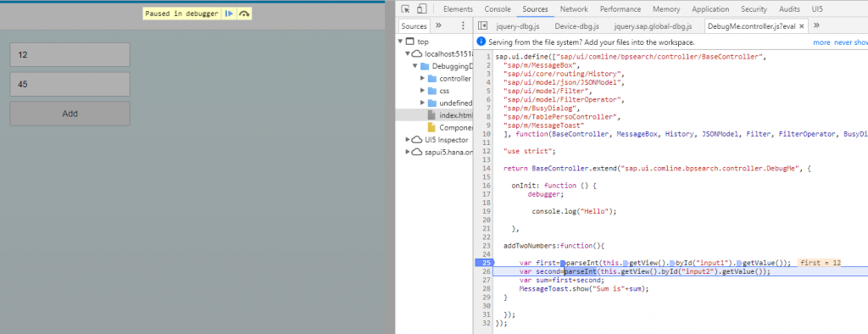Click the console.log("Hello") statement
This screenshot has height=334, width=868.
tap(574, 212)
